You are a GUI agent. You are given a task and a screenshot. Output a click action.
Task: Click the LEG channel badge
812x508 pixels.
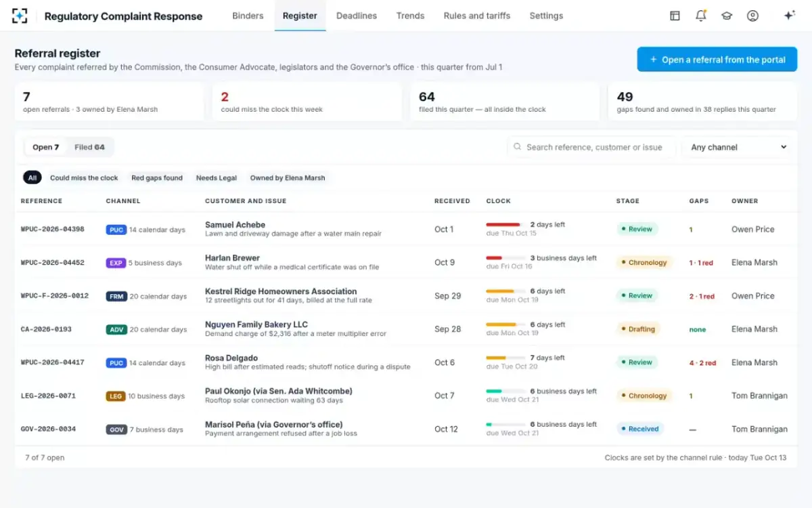click(x=116, y=396)
